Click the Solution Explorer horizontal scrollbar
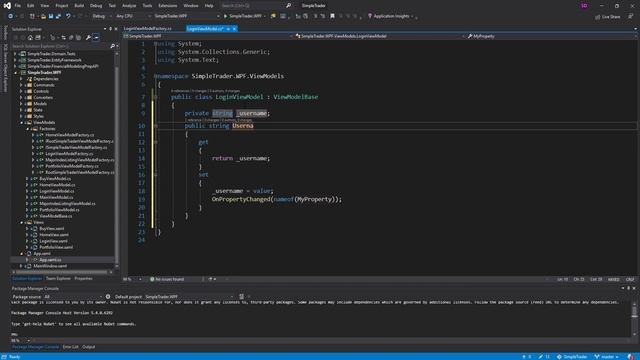The image size is (640, 360). click(x=61, y=272)
